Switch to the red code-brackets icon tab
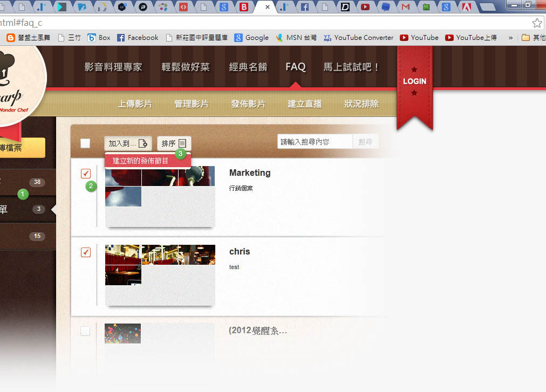Image resolution: width=546 pixels, height=392 pixels. (x=183, y=7)
